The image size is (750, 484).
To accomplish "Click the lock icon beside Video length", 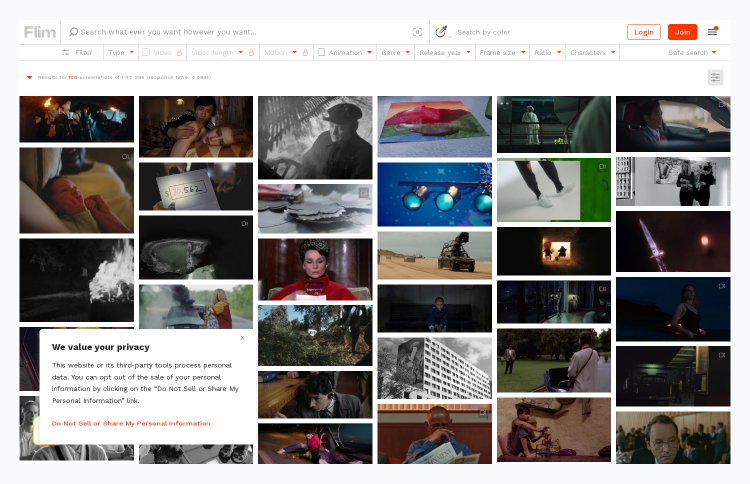I will click(251, 52).
